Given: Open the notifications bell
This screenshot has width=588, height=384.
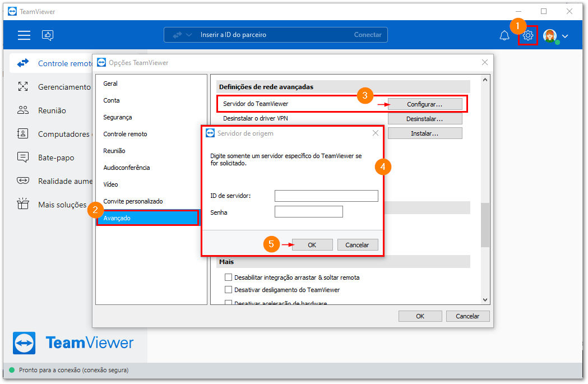Looking at the screenshot, I should pyautogui.click(x=504, y=36).
